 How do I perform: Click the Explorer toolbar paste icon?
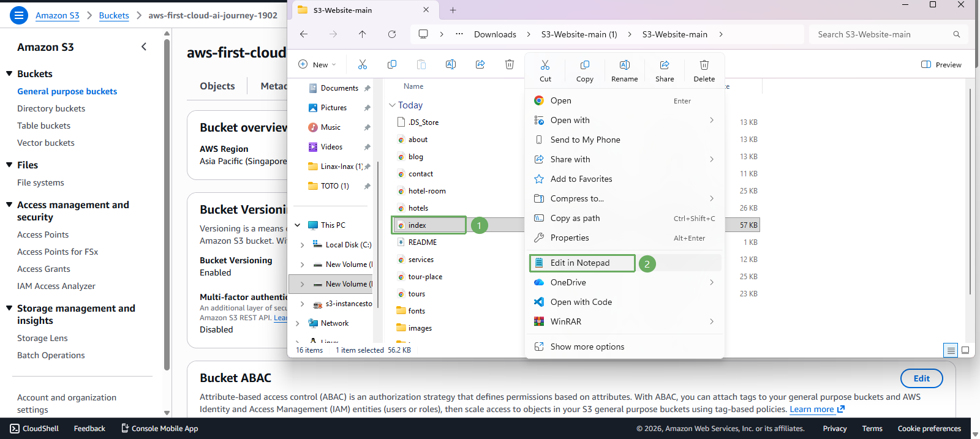(x=421, y=64)
